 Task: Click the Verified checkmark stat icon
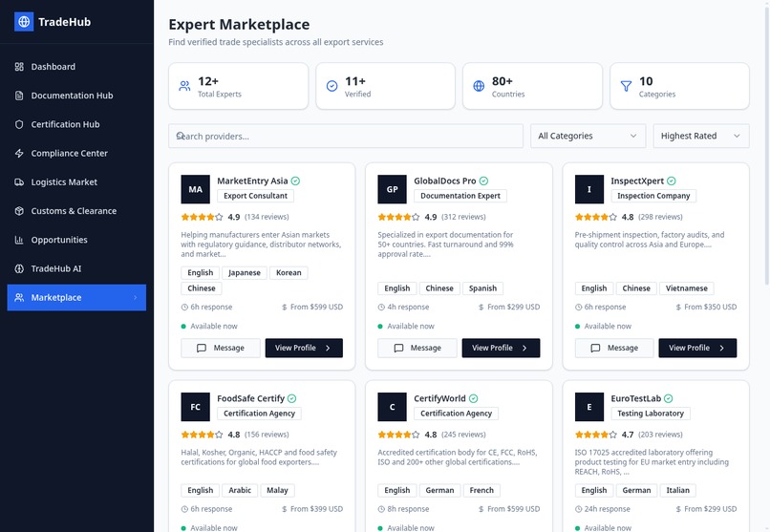point(332,86)
